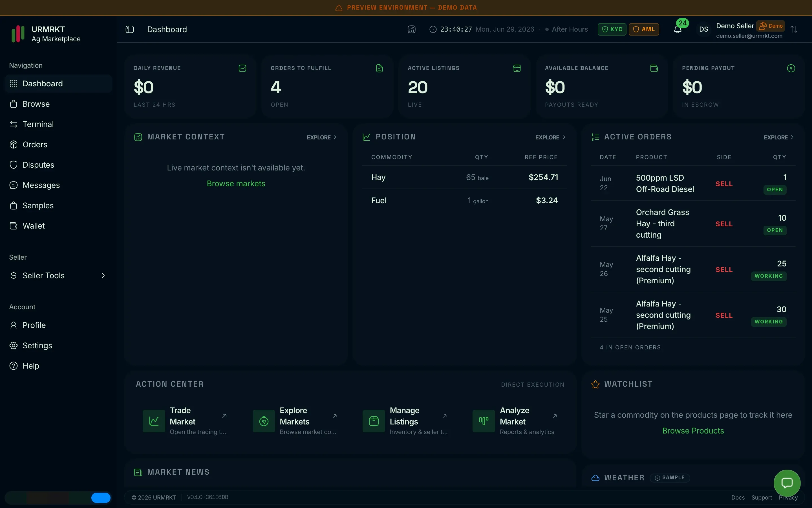Click the Pending Payout card icon
Viewport: 812px width, 508px height.
(791, 68)
